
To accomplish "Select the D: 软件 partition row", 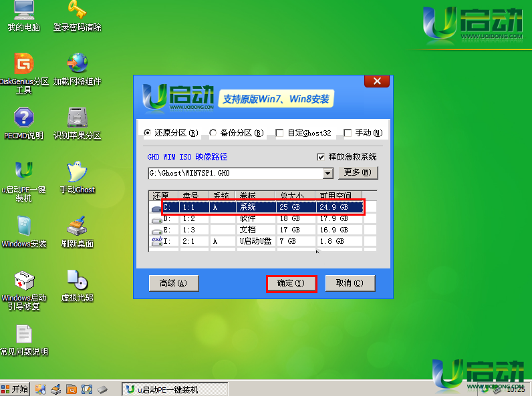I will click(x=261, y=218).
